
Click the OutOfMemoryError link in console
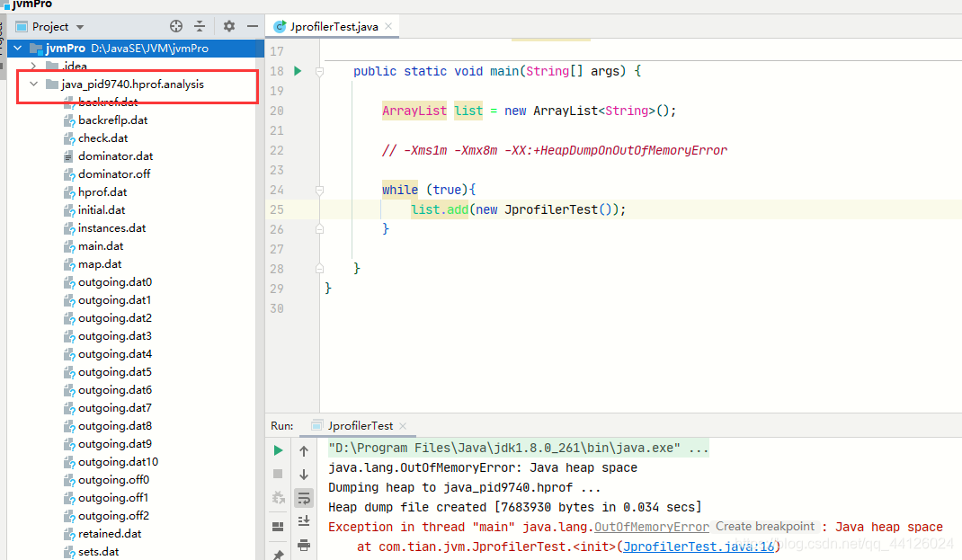(x=652, y=527)
